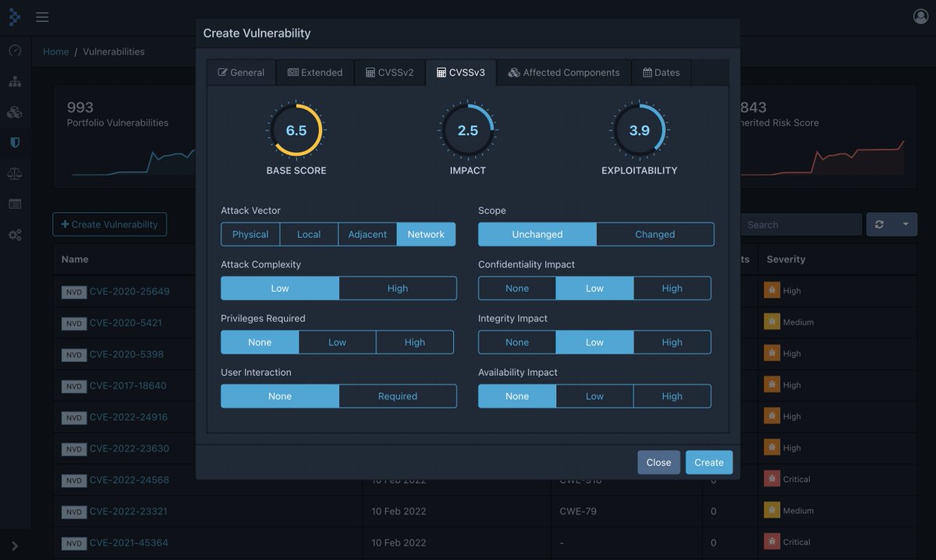Click the Create button in the dialog
This screenshot has width=936, height=560.
(x=708, y=462)
